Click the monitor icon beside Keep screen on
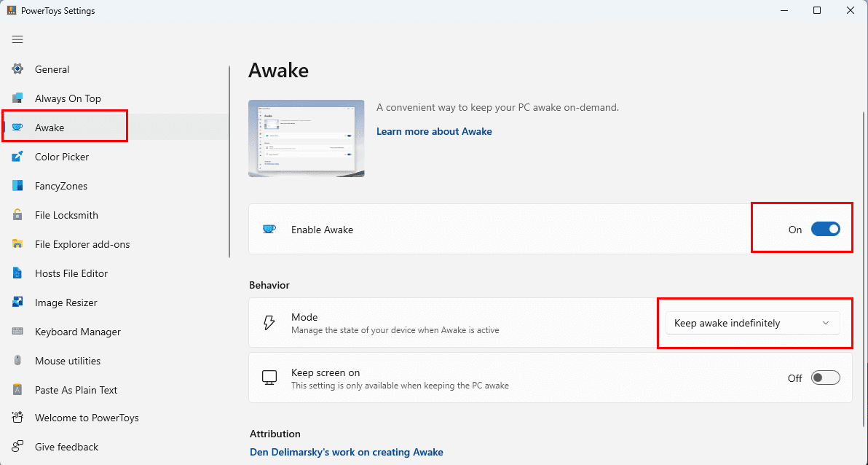868x465 pixels. click(269, 378)
